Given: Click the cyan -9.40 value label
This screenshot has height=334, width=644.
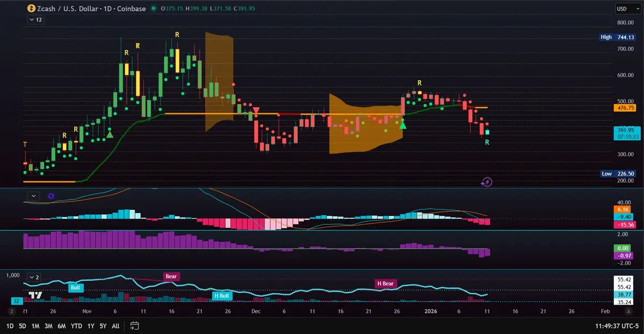Looking at the screenshot, I should click(x=625, y=217).
